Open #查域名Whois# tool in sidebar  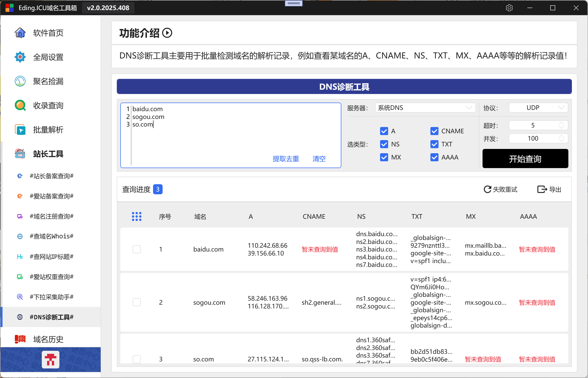point(51,236)
